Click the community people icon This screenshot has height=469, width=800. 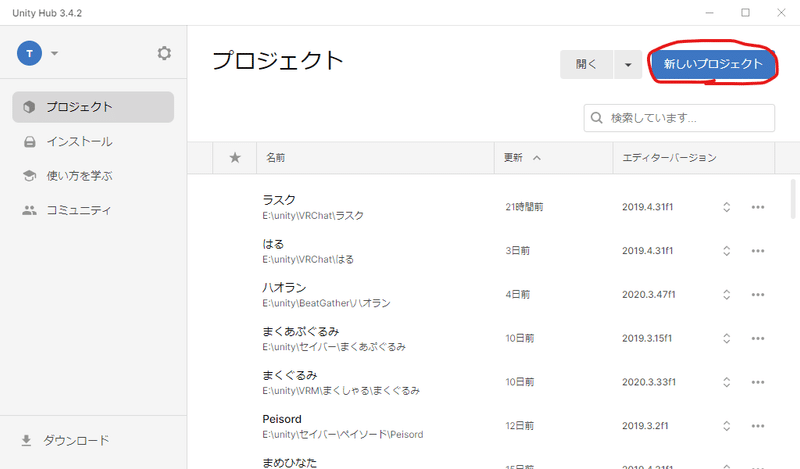[x=30, y=210]
